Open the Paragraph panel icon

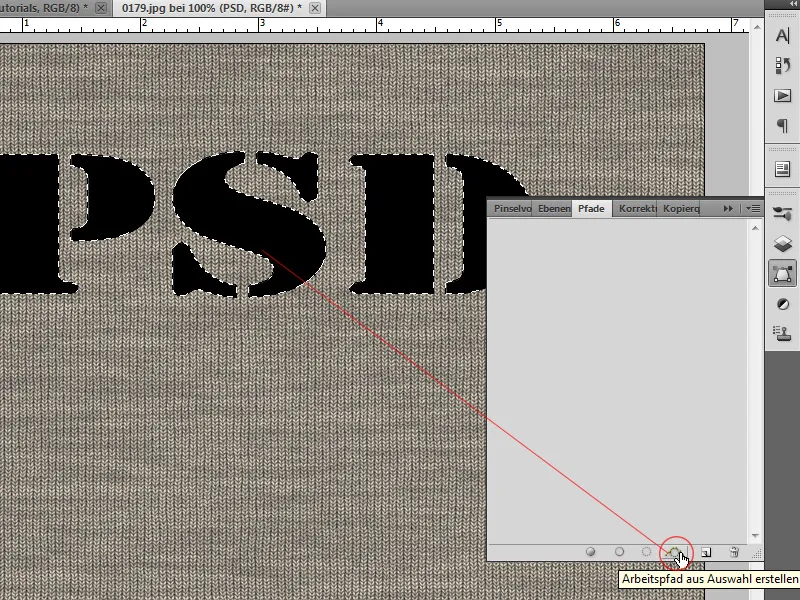click(x=782, y=125)
